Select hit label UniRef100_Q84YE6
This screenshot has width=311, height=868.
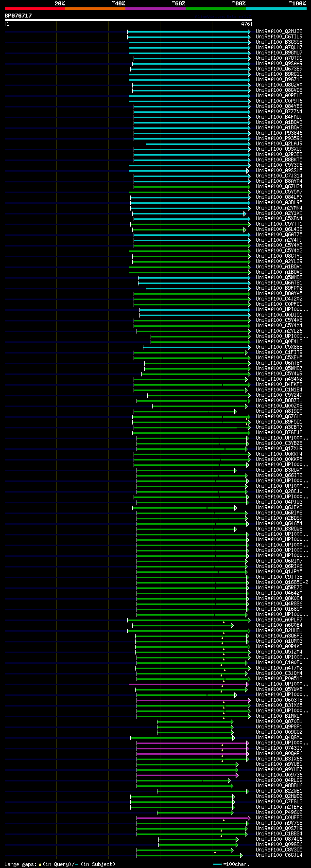coord(279,106)
